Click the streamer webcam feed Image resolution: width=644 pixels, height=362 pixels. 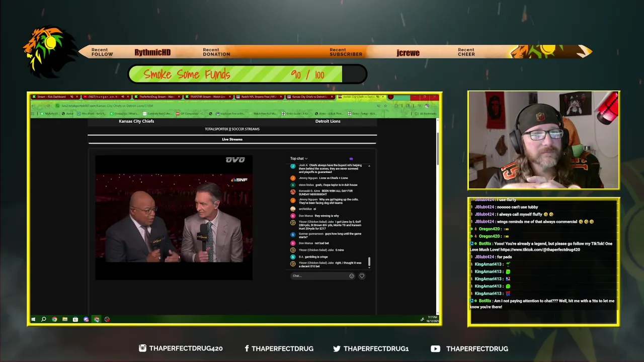pyautogui.click(x=543, y=140)
